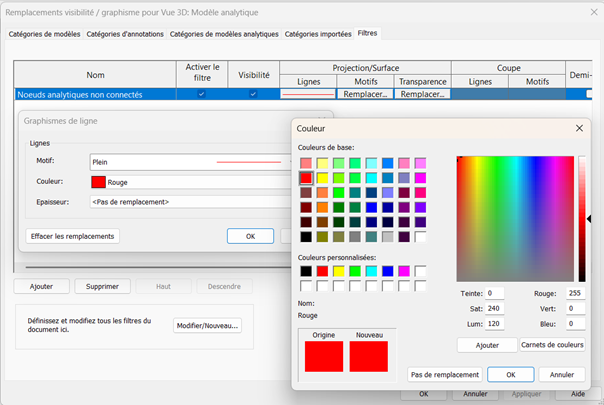Choose the bright cyan swatch in basic colors
This screenshot has width=604, height=405.
371,178
